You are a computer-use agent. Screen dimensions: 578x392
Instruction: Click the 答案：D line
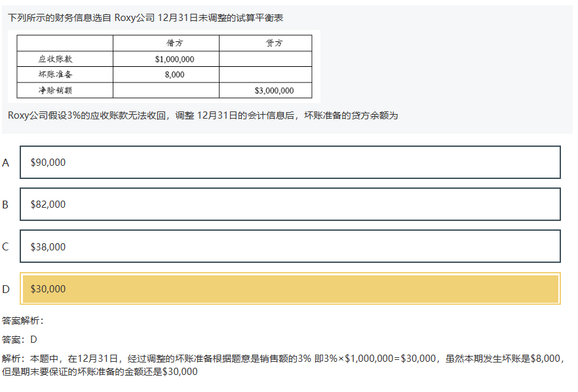point(20,340)
